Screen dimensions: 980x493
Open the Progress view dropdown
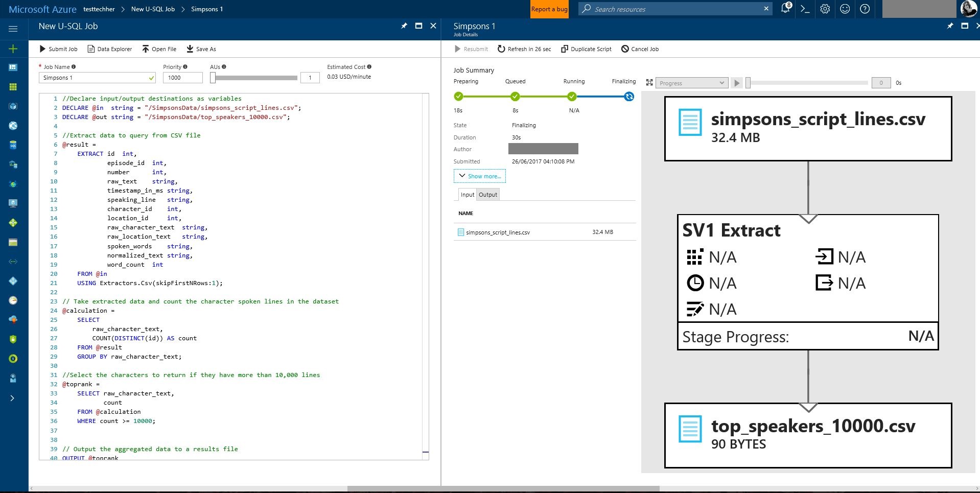pos(691,83)
